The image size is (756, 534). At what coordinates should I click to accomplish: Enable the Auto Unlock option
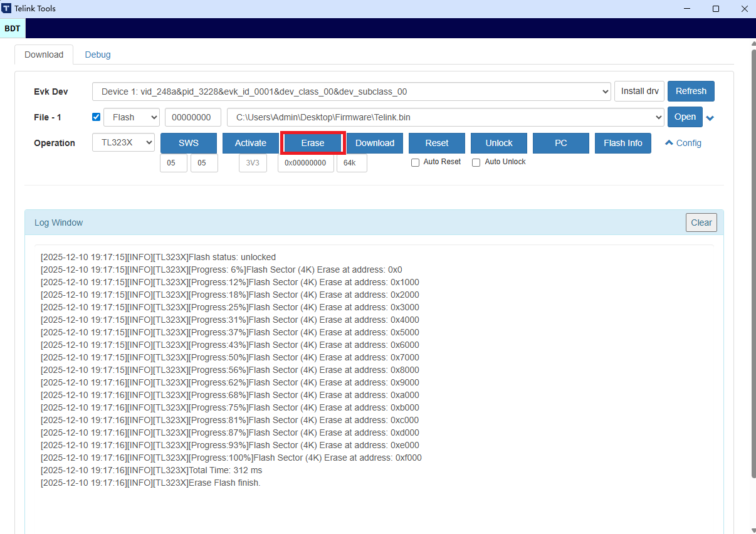[476, 162]
